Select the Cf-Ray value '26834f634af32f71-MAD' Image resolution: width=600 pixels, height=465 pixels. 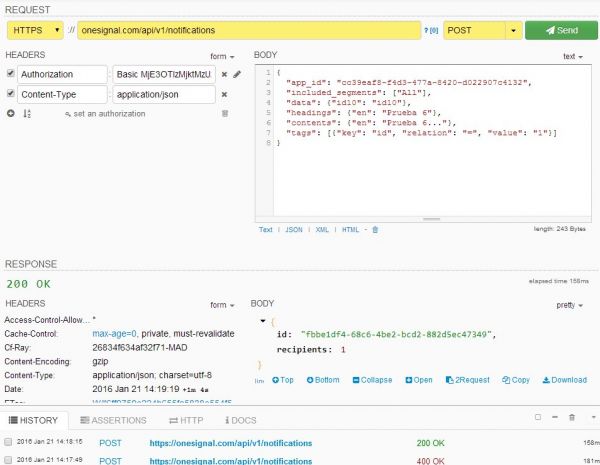click(140, 348)
